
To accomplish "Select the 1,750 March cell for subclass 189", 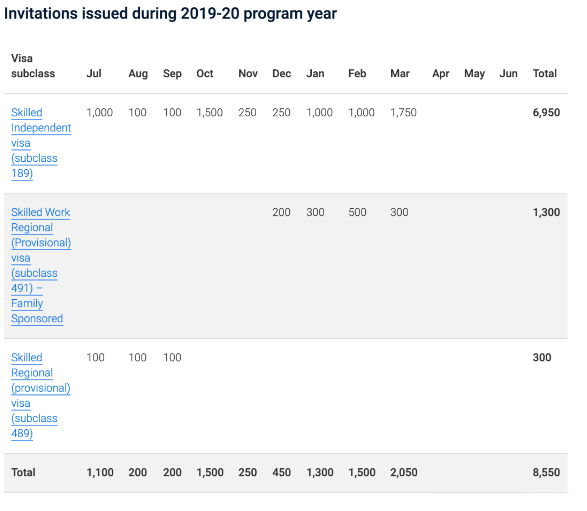I will pos(403,113).
